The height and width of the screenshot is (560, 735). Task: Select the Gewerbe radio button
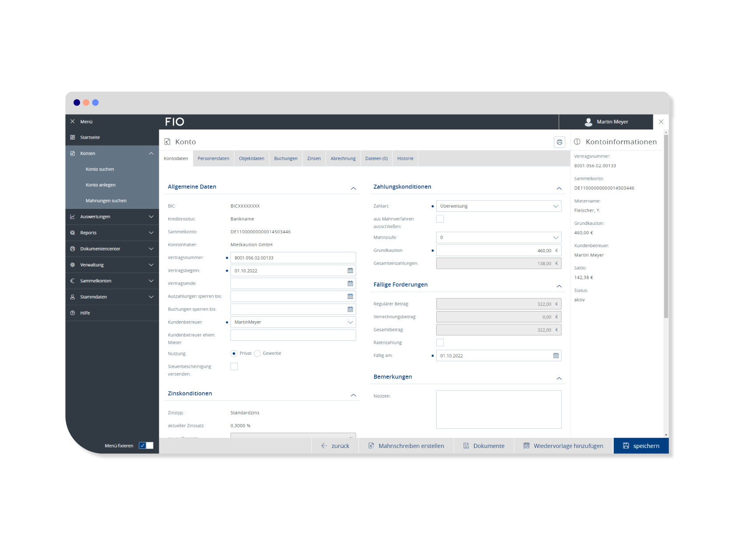[257, 353]
